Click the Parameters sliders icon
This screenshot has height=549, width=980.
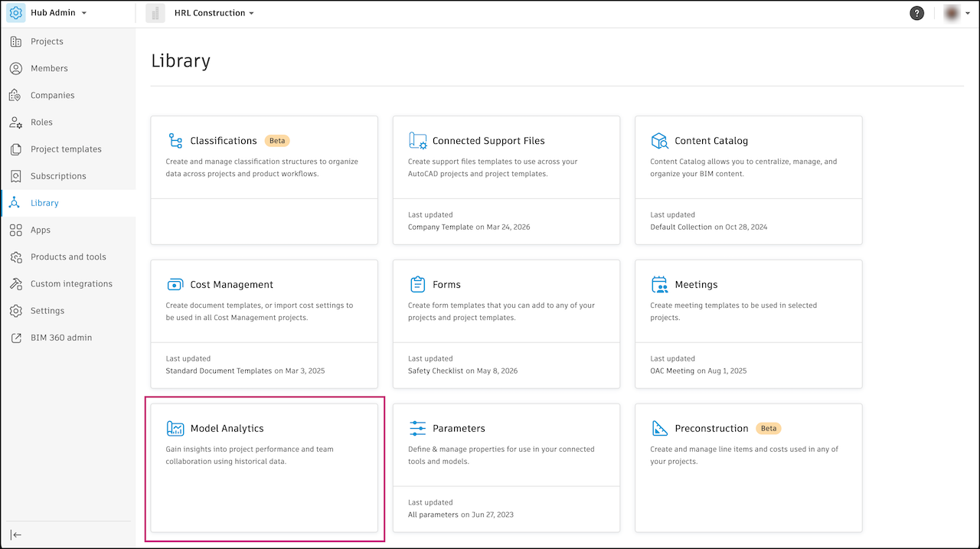coord(418,429)
